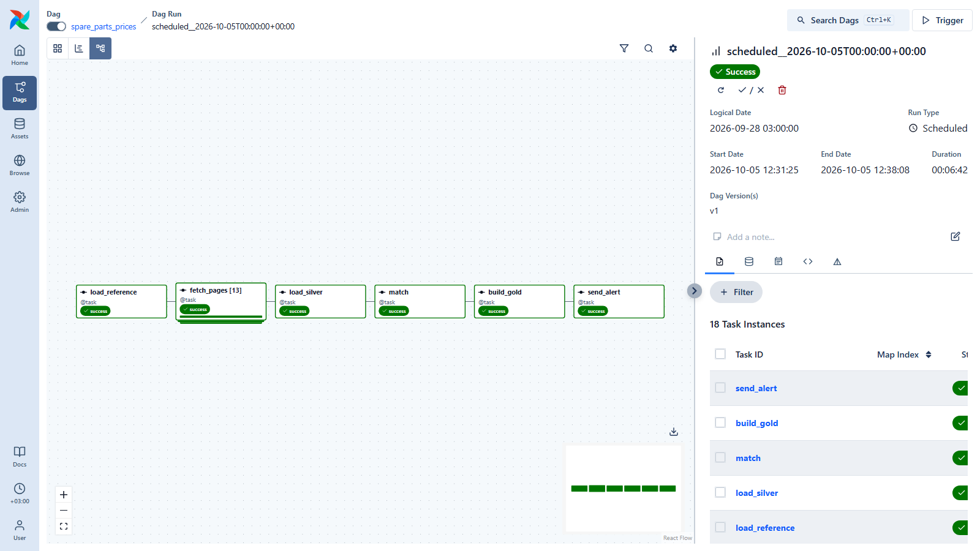Select match node in graph
The image size is (980, 551).
(x=420, y=301)
